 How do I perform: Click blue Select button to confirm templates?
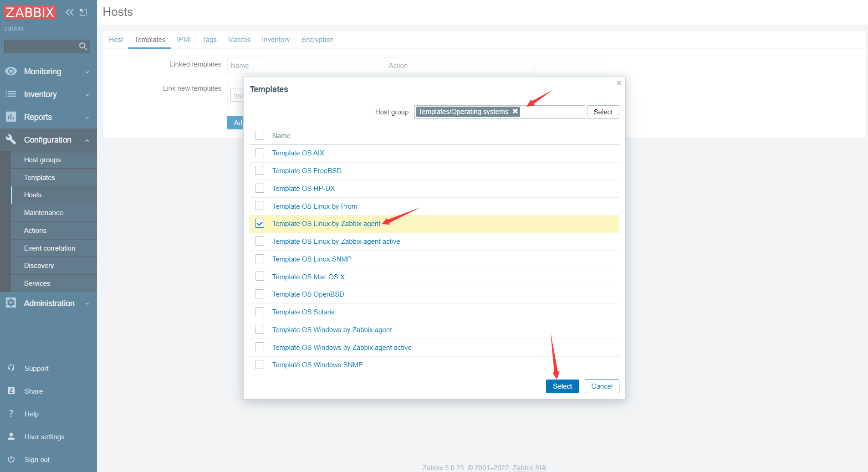pyautogui.click(x=562, y=386)
